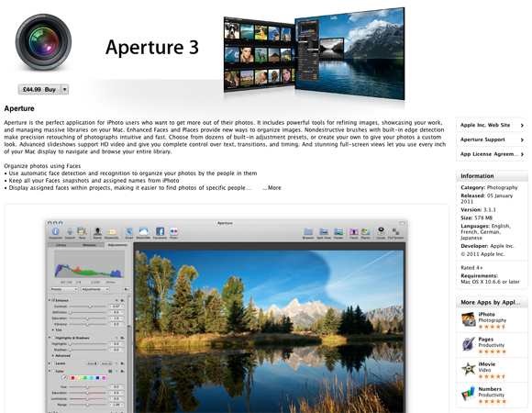Click the Import arrow icon
The image size is (532, 413).
coord(70,231)
